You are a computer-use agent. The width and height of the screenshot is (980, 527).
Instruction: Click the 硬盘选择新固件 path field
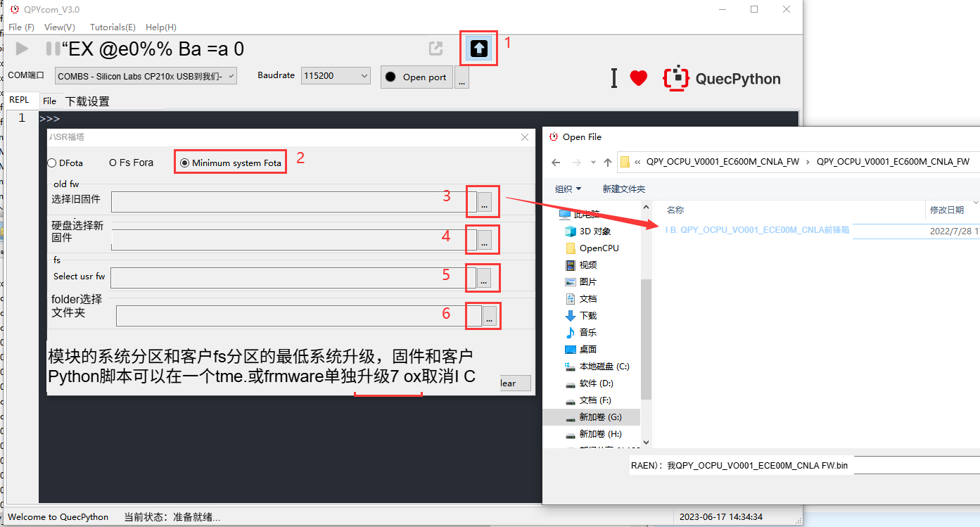click(x=294, y=240)
